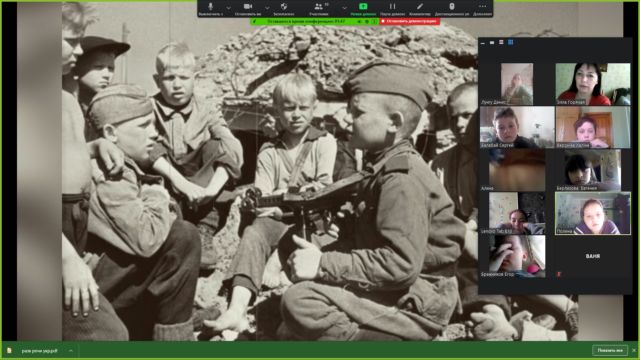The height and width of the screenshot is (360, 640).
Task: Pause the screen share
Action: point(392,7)
